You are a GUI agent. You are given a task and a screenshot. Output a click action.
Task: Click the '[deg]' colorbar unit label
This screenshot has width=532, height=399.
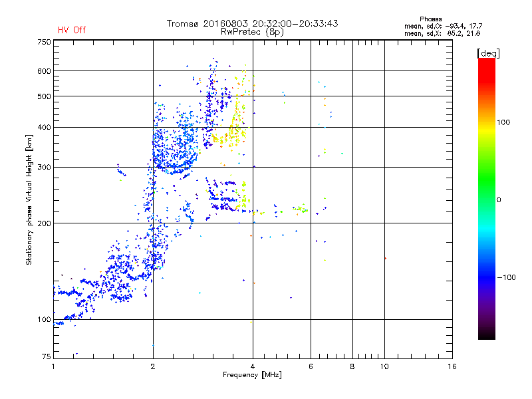[488, 53]
